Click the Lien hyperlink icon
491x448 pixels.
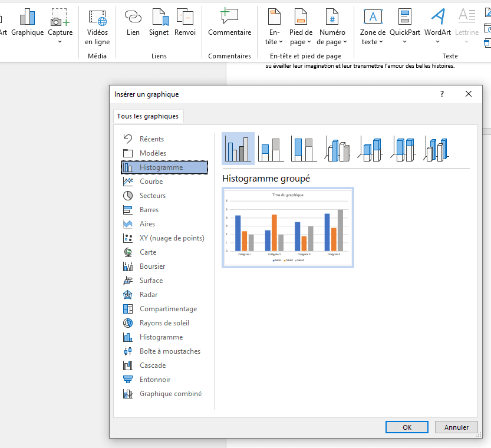(133, 23)
